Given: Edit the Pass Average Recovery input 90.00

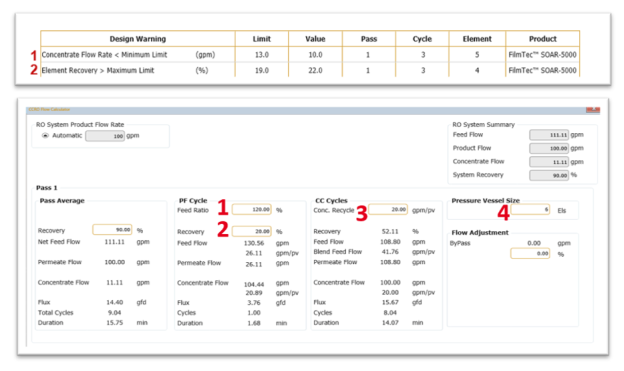Looking at the screenshot, I should tap(112, 230).
